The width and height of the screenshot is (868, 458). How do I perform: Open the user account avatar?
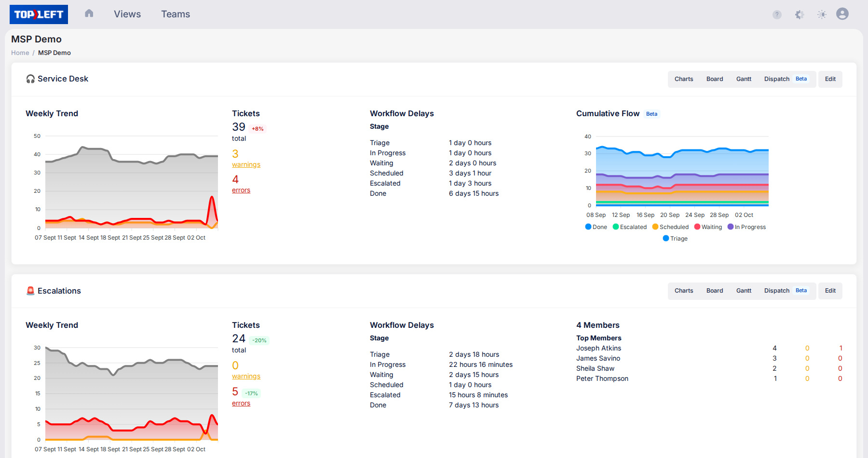(842, 14)
